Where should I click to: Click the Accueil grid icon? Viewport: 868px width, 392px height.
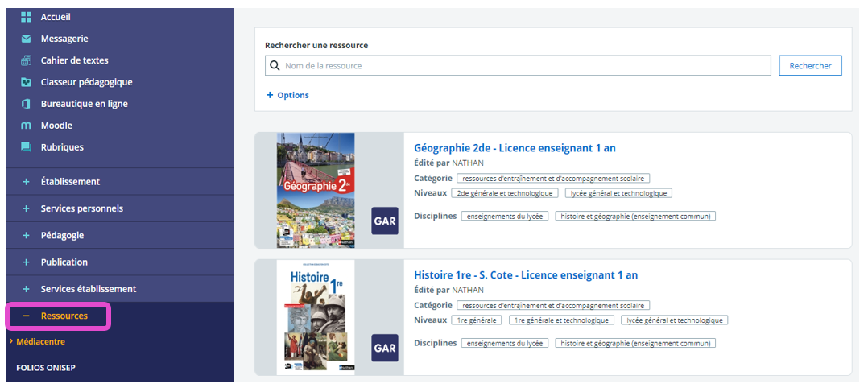point(26,17)
